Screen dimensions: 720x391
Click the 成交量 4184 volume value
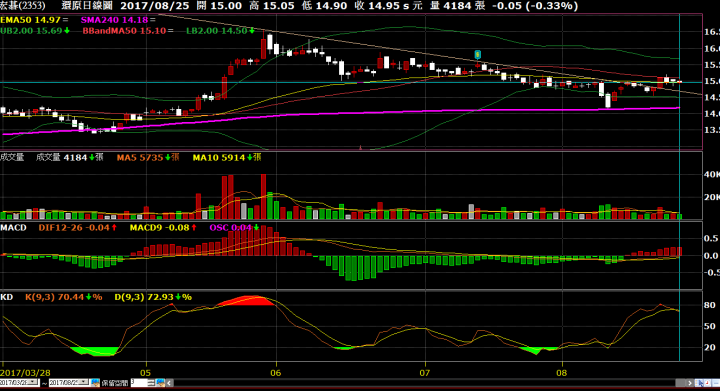coord(62,157)
